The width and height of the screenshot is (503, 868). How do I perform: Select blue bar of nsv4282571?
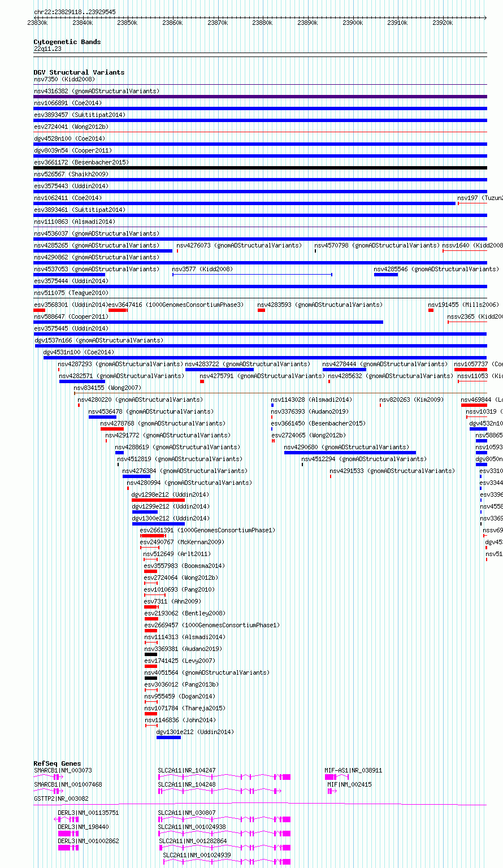82,381
